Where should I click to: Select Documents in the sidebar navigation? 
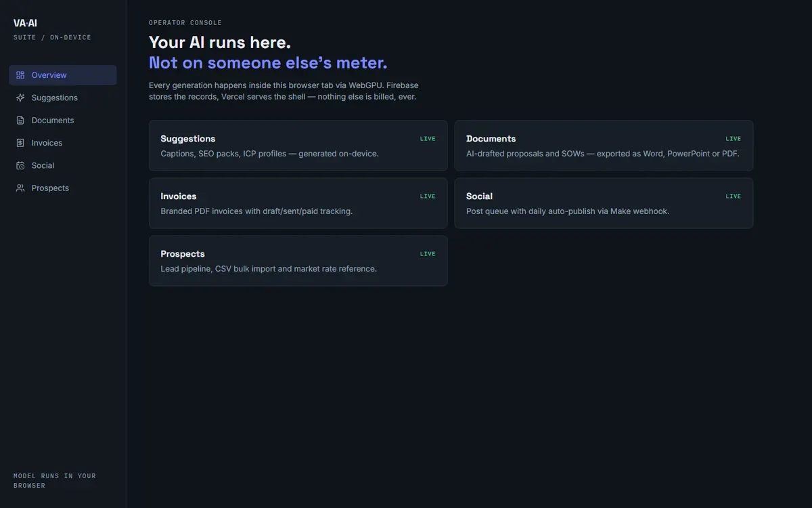(63, 121)
